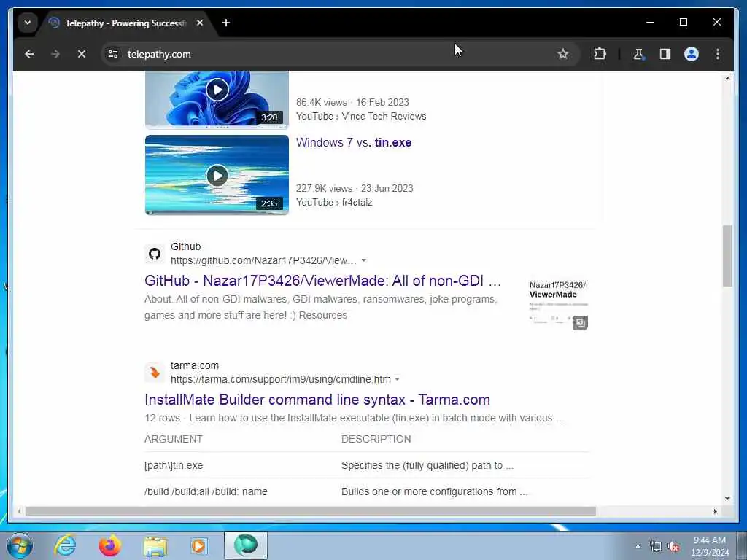
Task: Click the vertical scrollbar thumb
Action: (727, 256)
